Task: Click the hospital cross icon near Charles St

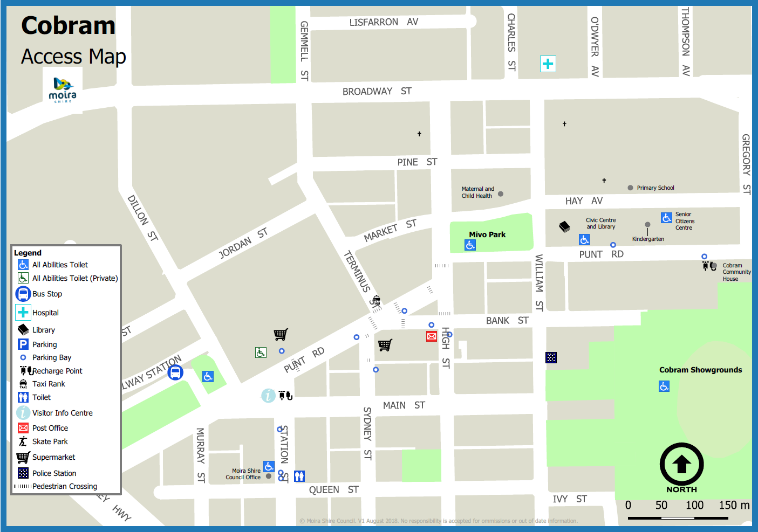Action: [548, 64]
